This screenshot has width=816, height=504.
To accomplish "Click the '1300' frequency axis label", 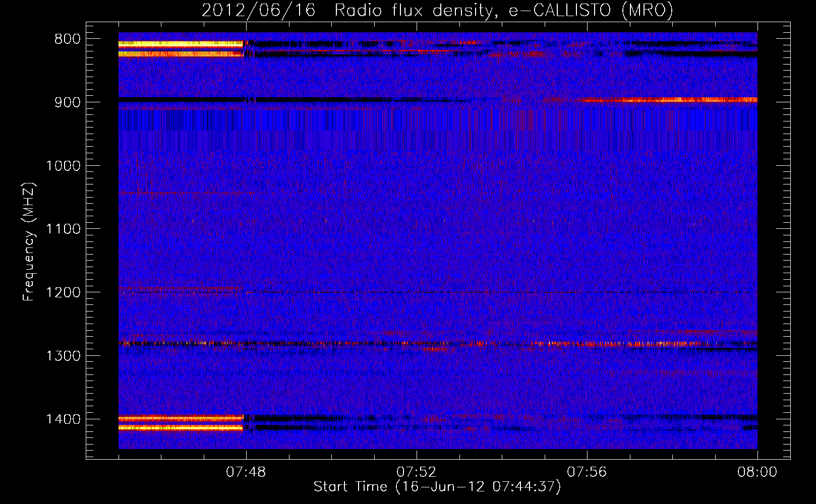I will coord(63,356).
